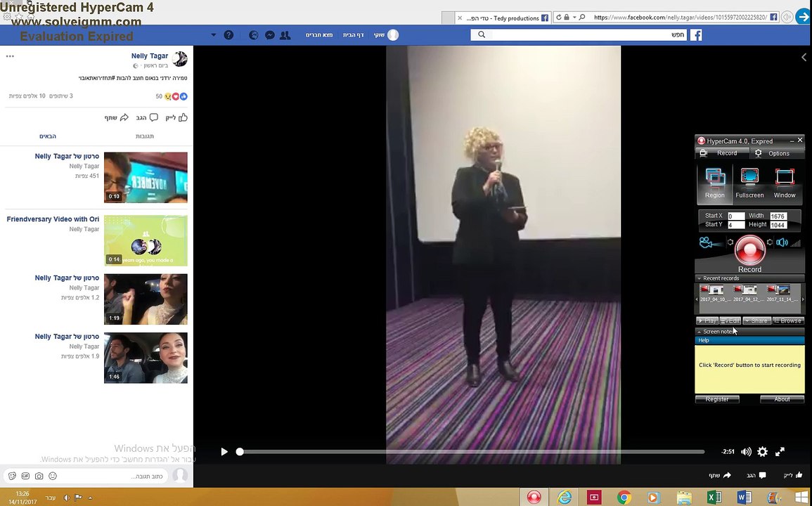Click Facebook search field
Viewport: 812px width, 506px height.
(x=579, y=34)
